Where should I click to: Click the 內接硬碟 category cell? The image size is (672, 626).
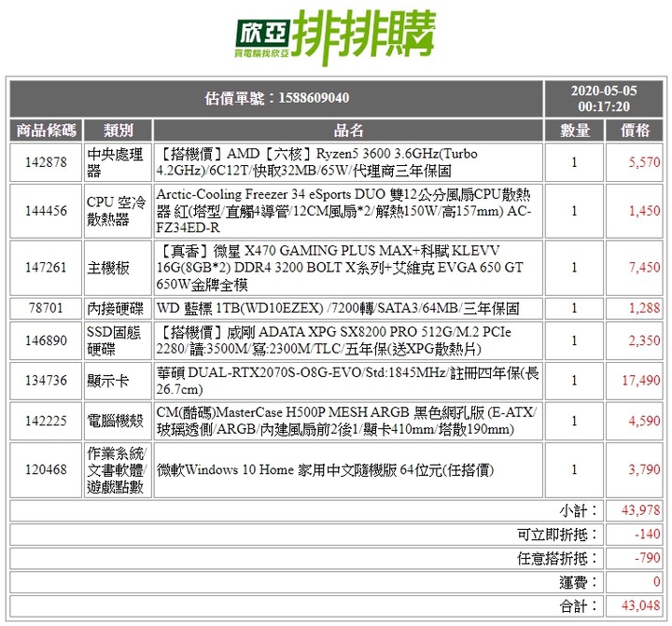point(118,308)
